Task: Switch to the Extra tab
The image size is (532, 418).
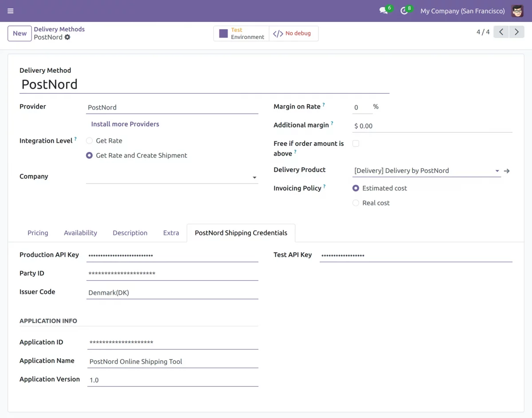Action: [x=171, y=233]
